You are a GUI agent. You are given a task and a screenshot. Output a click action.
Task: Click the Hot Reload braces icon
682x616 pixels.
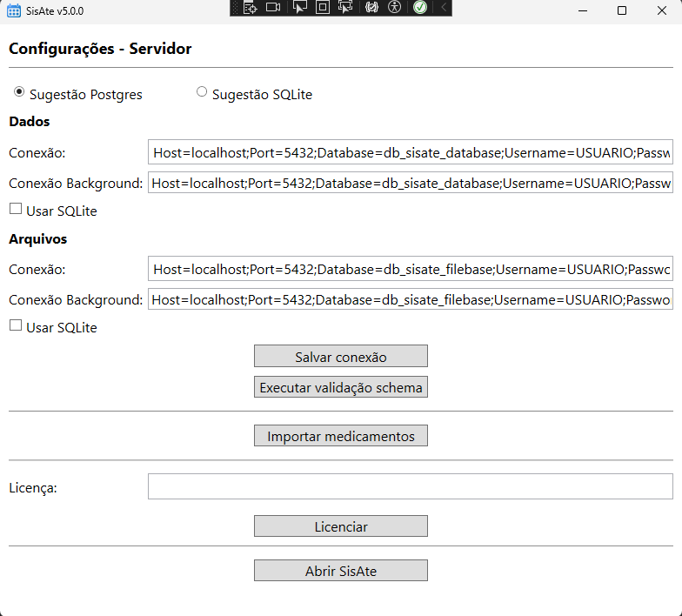372,8
